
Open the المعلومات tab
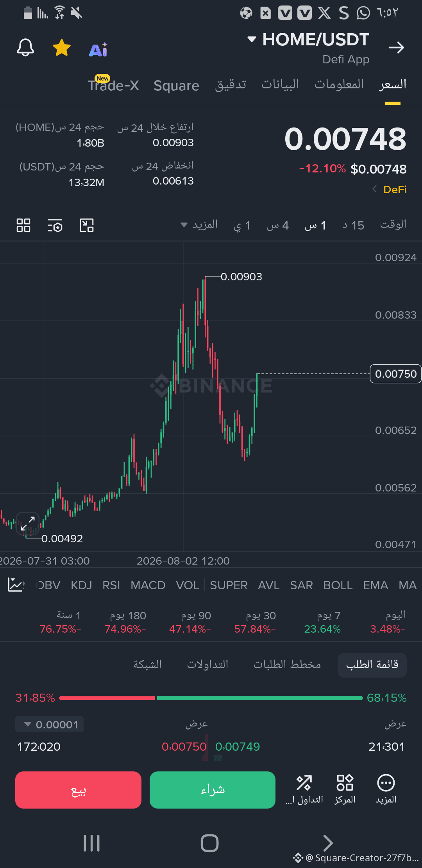pyautogui.click(x=339, y=84)
